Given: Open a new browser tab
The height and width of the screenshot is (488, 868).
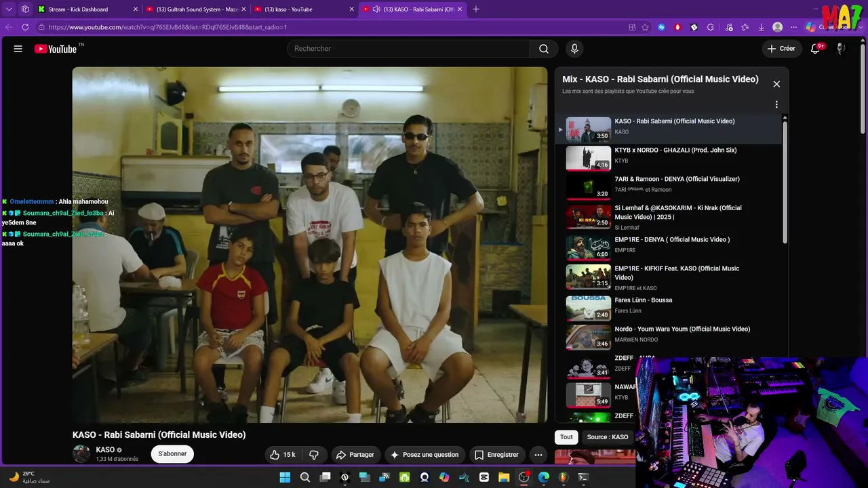Looking at the screenshot, I should (476, 9).
